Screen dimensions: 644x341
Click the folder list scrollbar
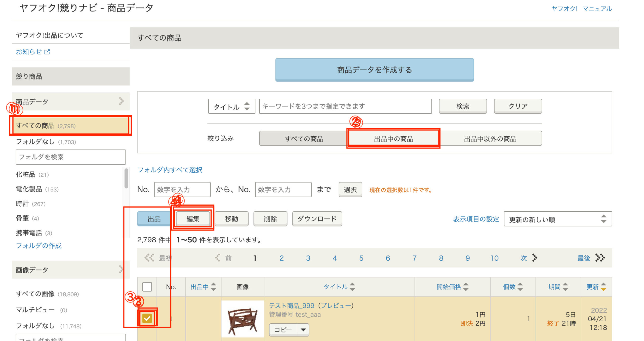pyautogui.click(x=126, y=178)
